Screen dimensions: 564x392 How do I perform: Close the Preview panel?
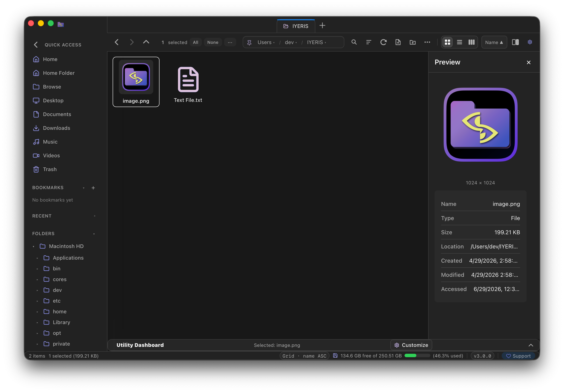529,62
